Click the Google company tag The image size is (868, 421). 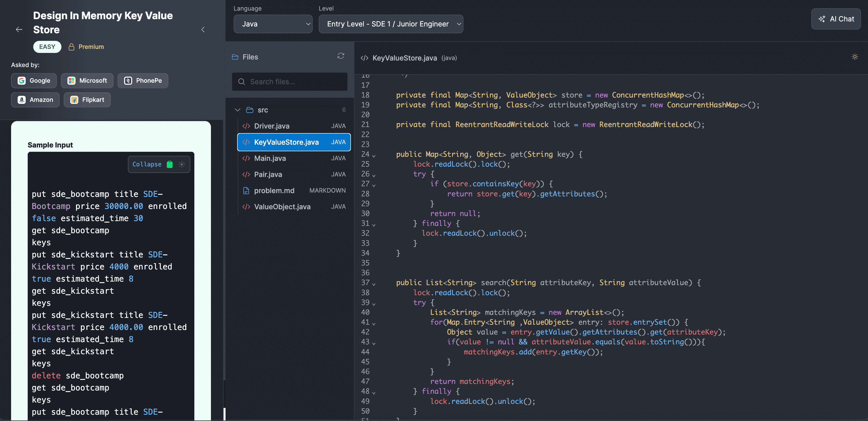click(34, 81)
